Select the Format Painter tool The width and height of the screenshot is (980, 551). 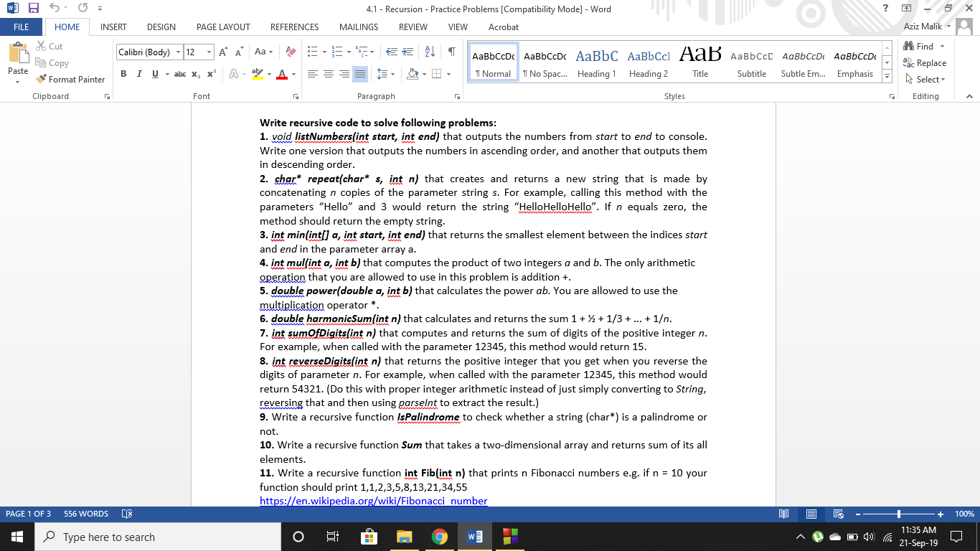coord(70,79)
